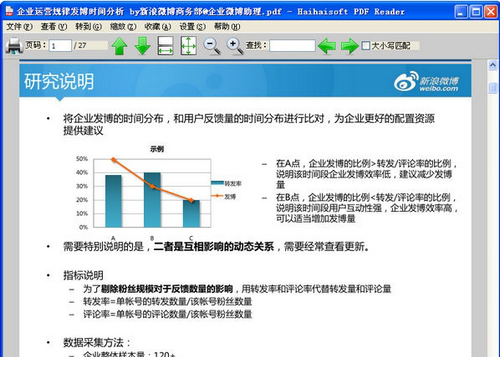Click the 指标说明 bullet text
The height and width of the screenshot is (371, 500).
coord(83,275)
